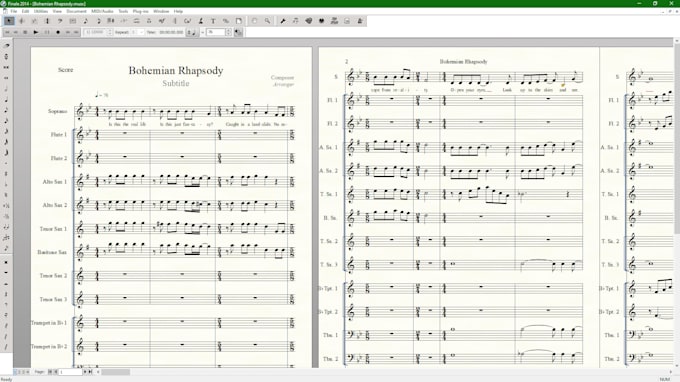Select the Note Mover tool
The height and width of the screenshot is (382, 680).
click(x=295, y=21)
